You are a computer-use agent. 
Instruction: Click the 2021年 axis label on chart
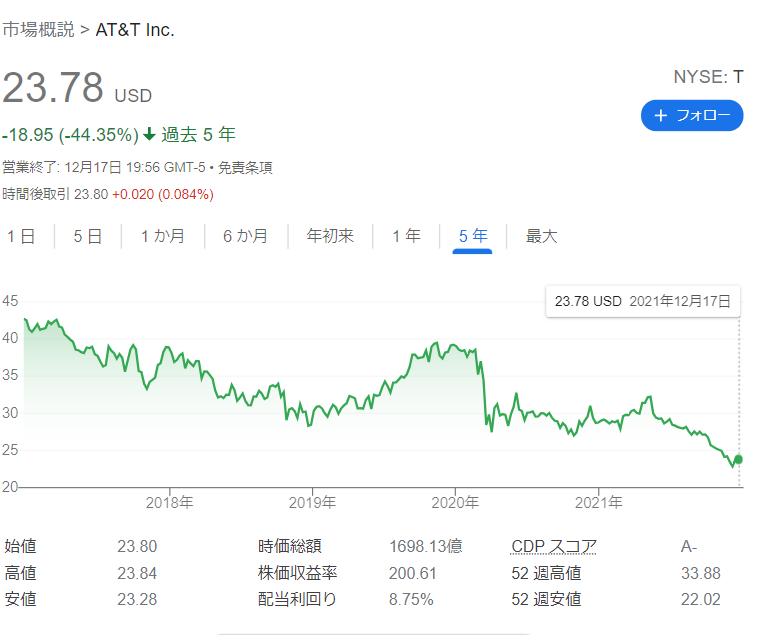click(599, 502)
